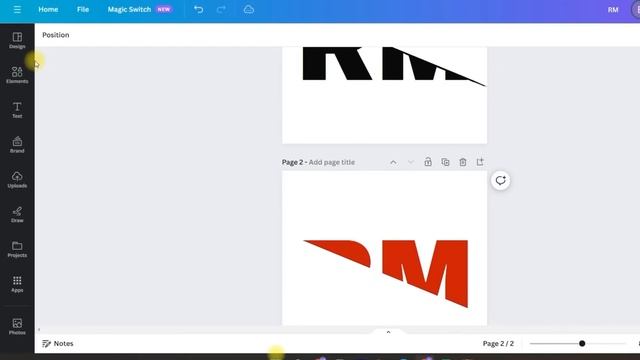
Task: Expand the page thumbnails drawer chevron
Action: pos(388,332)
